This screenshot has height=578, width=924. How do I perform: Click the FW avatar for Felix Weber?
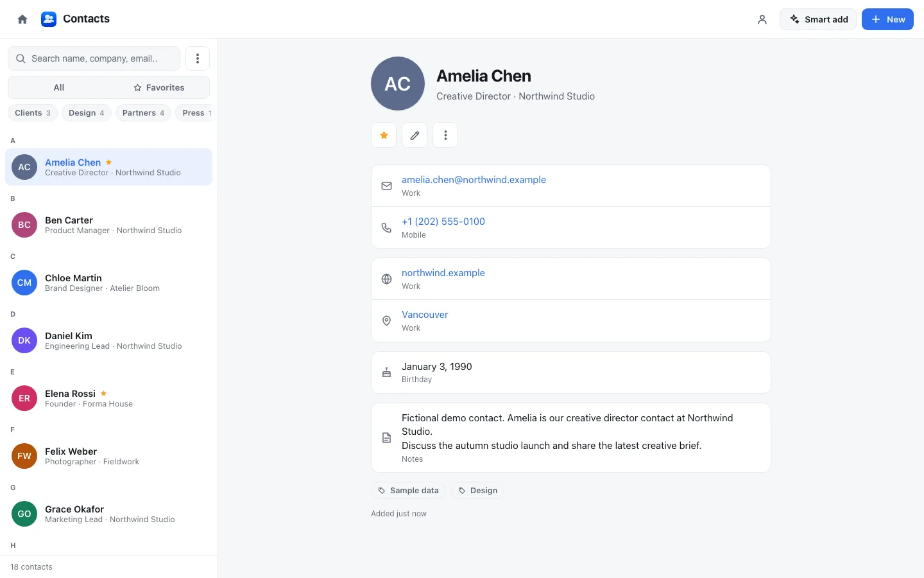pos(24,456)
